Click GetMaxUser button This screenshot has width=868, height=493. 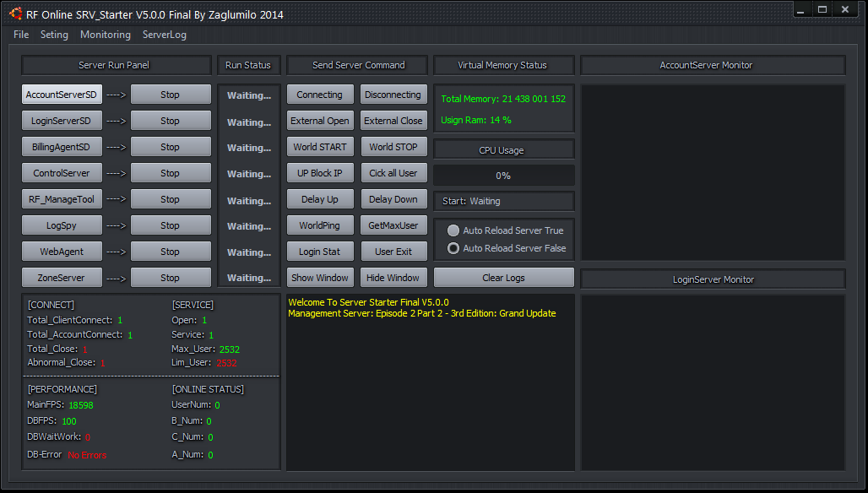coord(393,225)
